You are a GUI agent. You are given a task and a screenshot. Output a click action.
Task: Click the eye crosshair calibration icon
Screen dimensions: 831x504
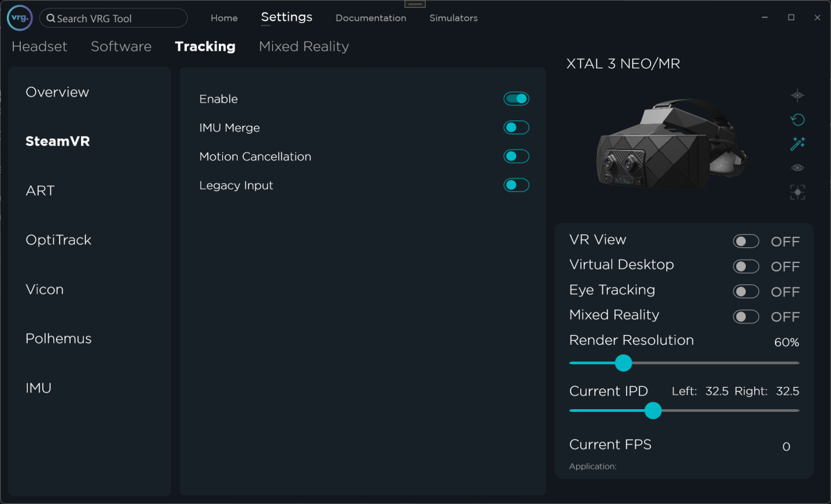(x=798, y=95)
